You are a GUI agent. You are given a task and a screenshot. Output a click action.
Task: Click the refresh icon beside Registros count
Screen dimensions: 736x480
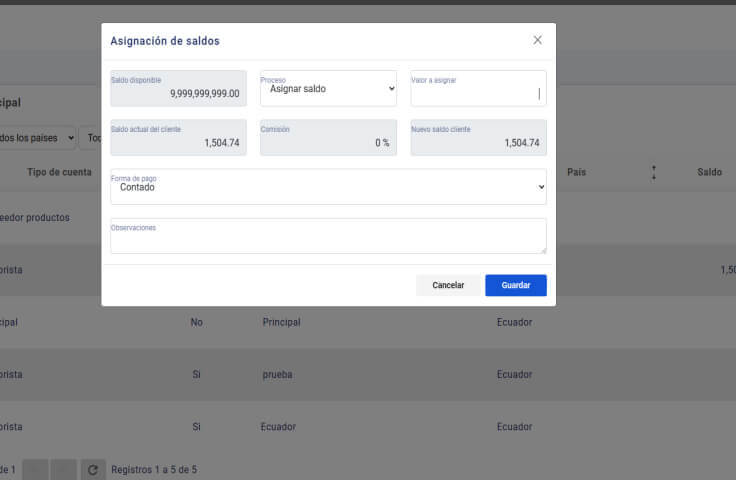(x=92, y=469)
